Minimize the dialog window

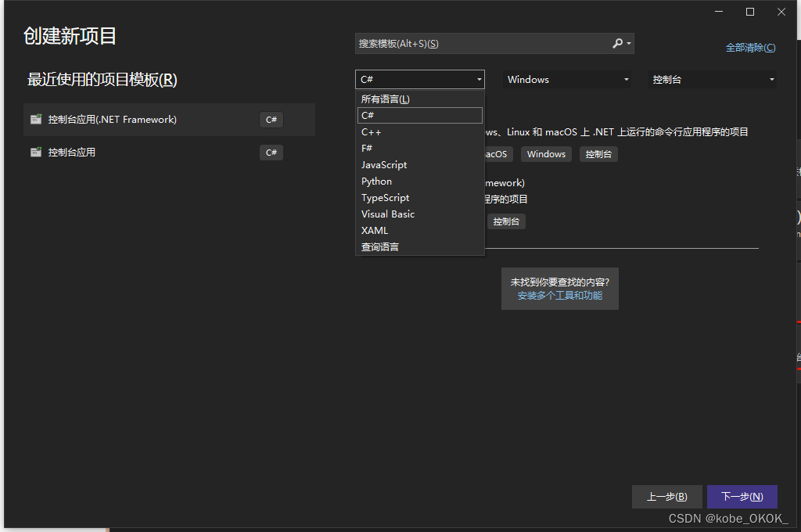(x=719, y=12)
